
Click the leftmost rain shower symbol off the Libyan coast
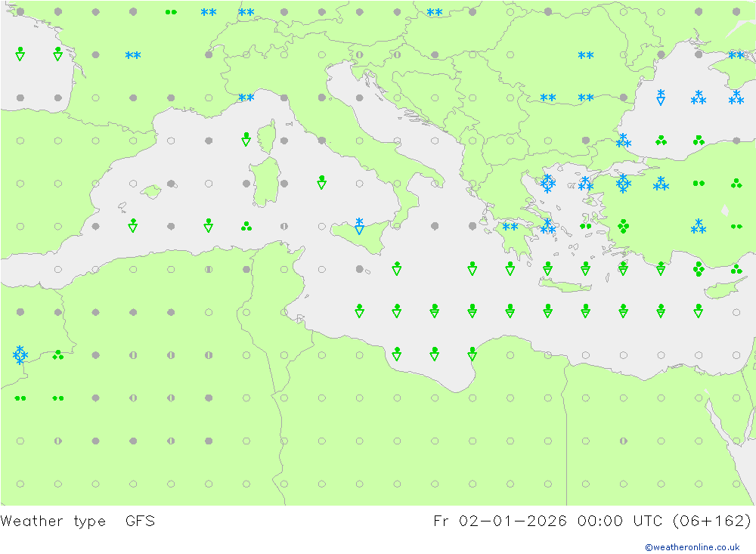(397, 354)
